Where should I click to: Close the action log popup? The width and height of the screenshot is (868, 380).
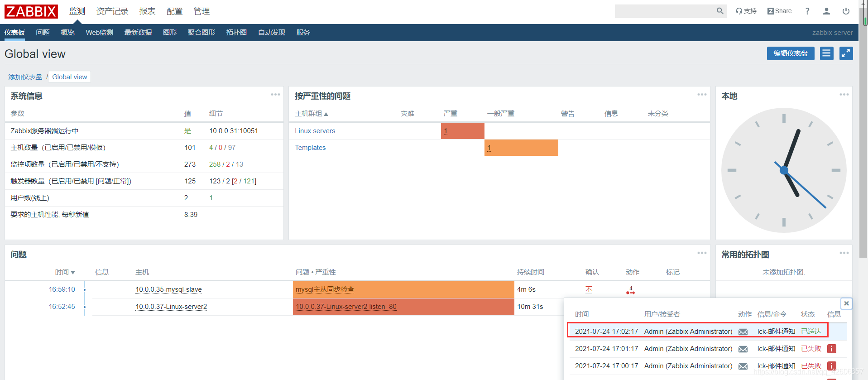[x=846, y=303]
